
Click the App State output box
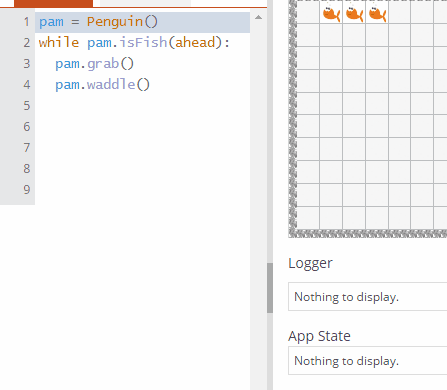click(x=367, y=361)
